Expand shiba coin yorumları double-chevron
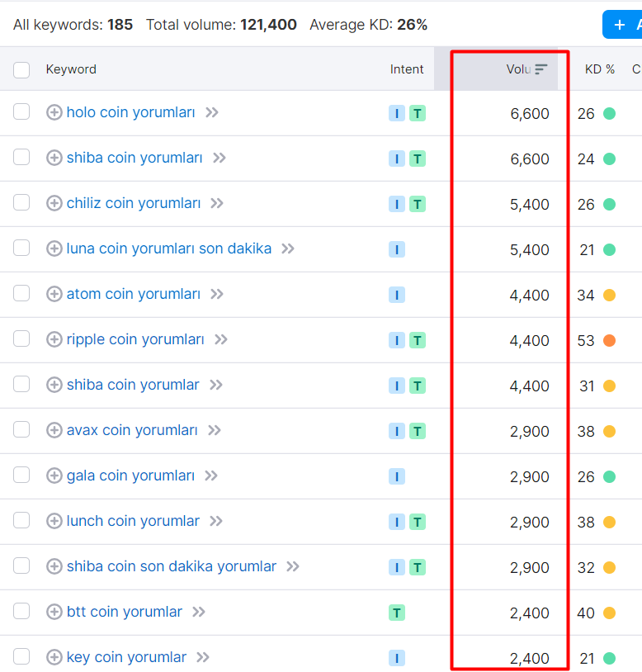642x672 pixels. tap(220, 159)
